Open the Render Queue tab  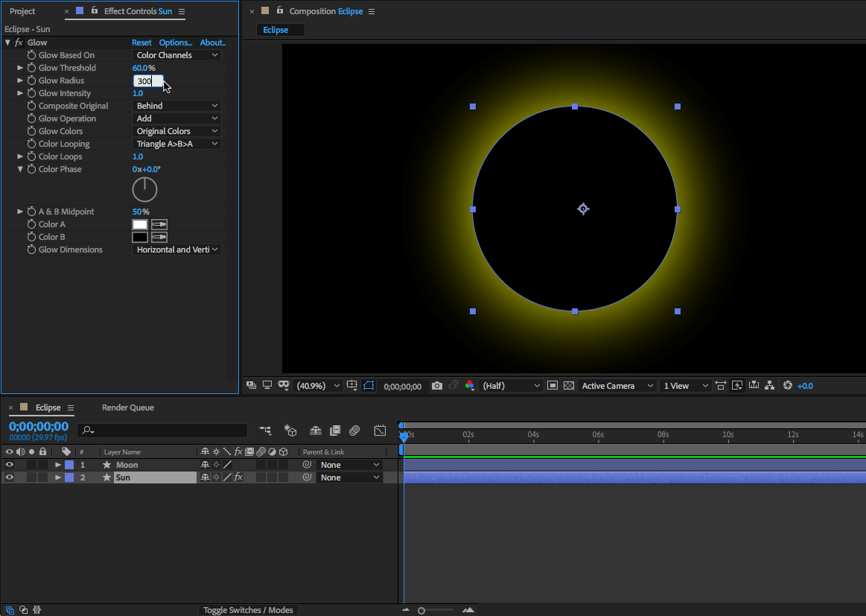tap(128, 407)
